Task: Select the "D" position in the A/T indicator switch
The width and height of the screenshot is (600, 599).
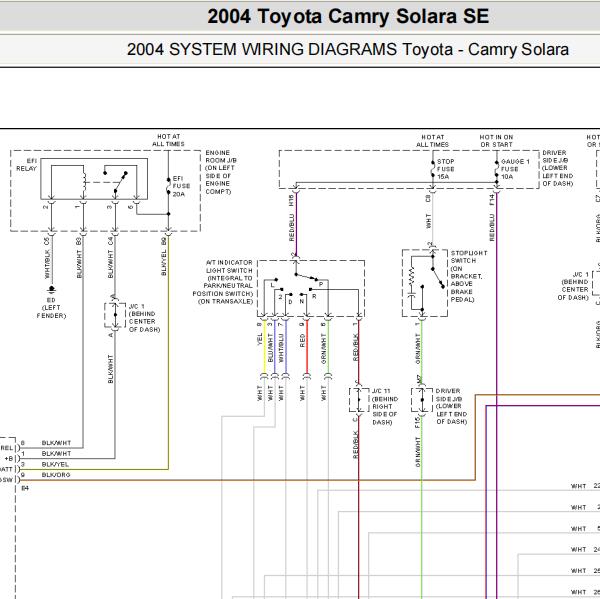Action: coord(290,302)
